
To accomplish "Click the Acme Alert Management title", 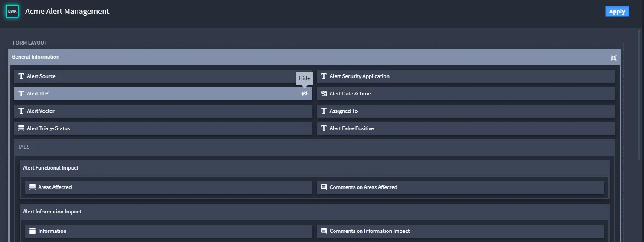I will pyautogui.click(x=67, y=12).
